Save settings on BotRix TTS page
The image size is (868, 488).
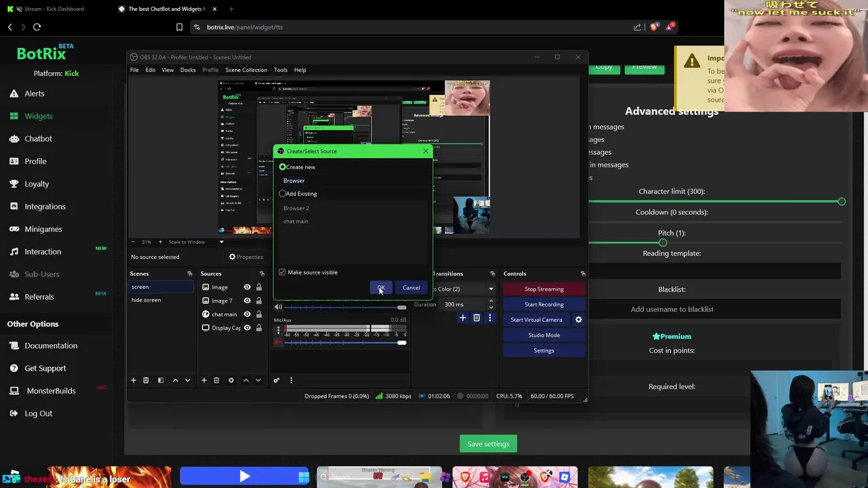point(488,444)
